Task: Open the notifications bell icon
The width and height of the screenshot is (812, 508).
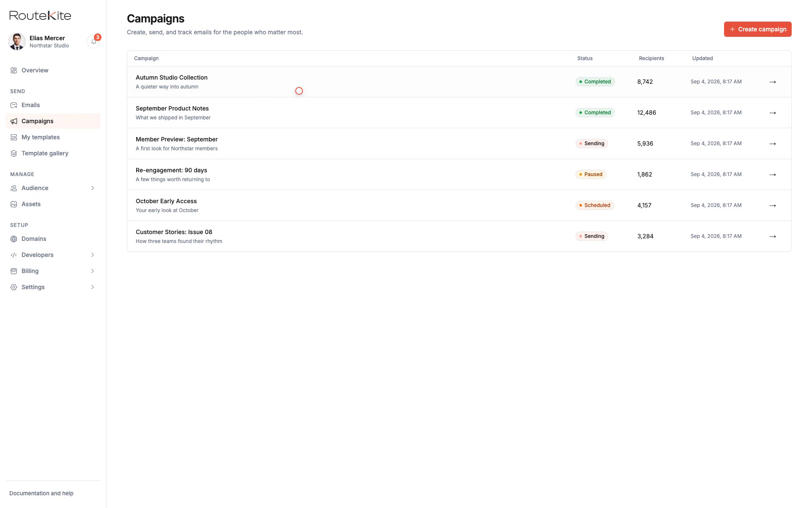Action: [93, 41]
